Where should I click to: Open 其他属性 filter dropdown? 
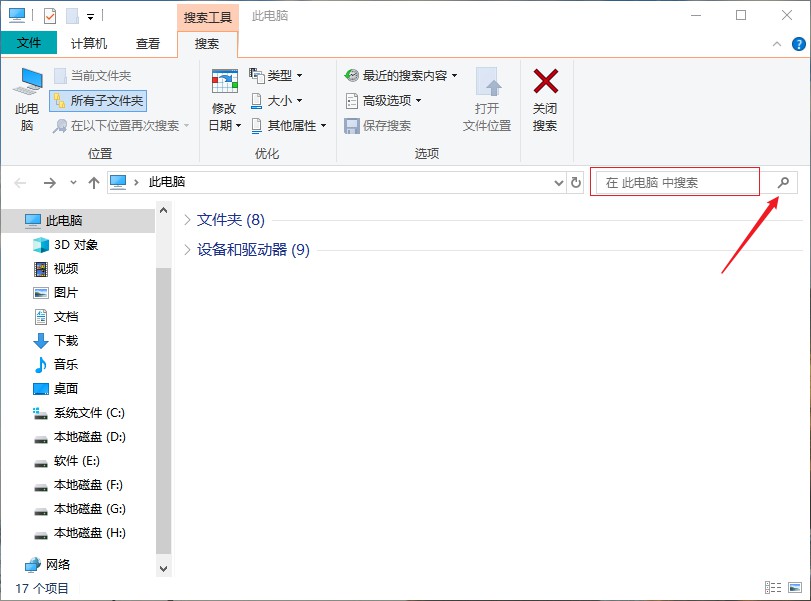[x=288, y=126]
